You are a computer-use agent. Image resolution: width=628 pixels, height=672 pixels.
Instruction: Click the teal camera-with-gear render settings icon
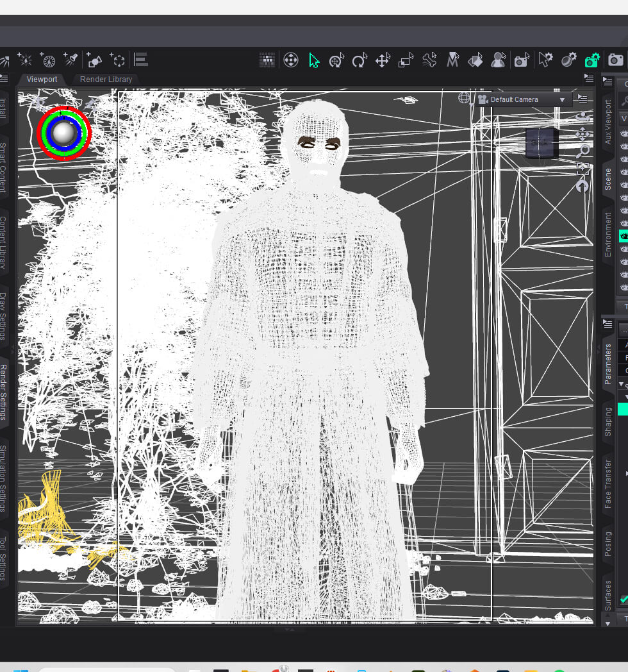tap(592, 60)
